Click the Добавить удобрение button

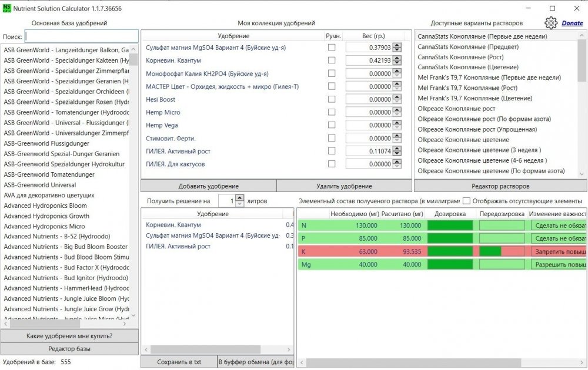pos(209,186)
